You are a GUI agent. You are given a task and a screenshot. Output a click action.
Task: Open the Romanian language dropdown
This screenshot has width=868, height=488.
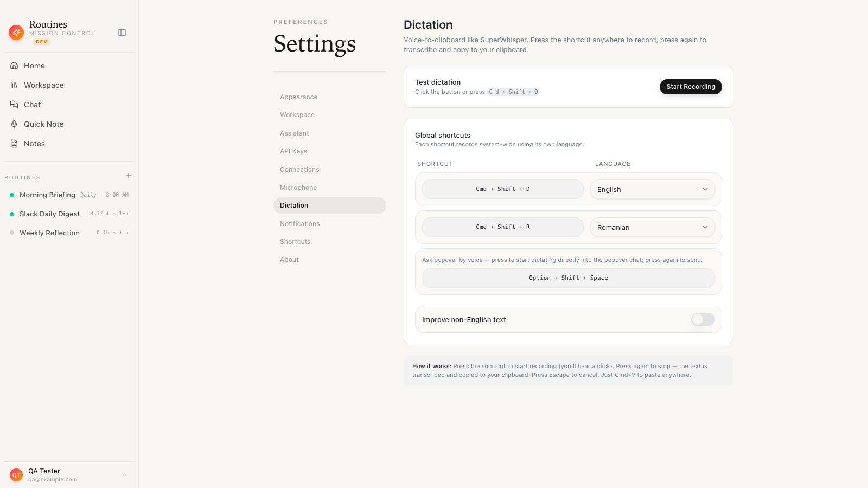click(653, 227)
